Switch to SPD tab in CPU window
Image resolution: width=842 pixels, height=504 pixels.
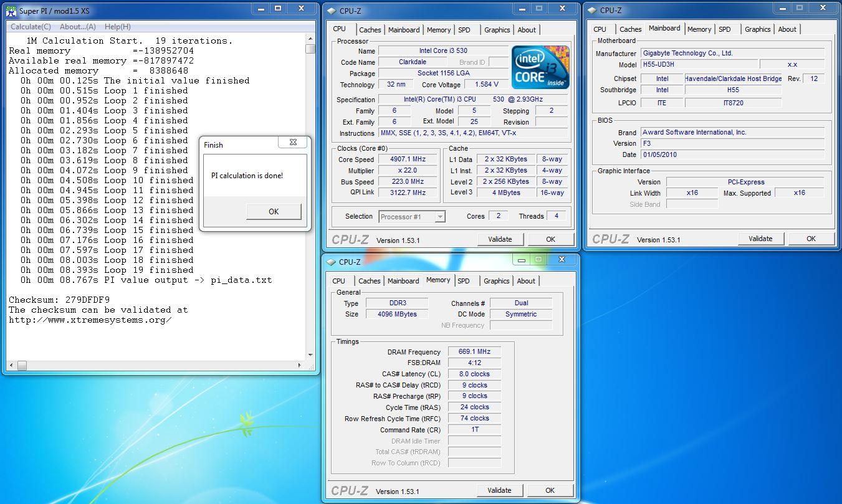coord(464,30)
